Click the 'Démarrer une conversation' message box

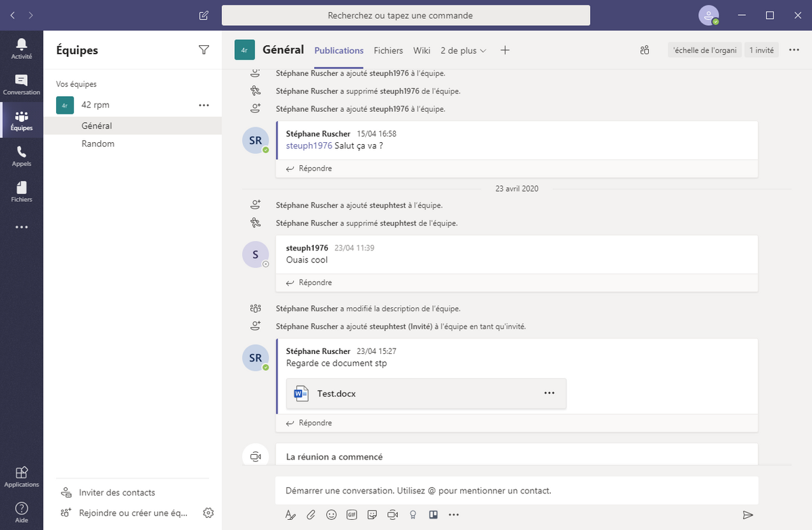516,490
